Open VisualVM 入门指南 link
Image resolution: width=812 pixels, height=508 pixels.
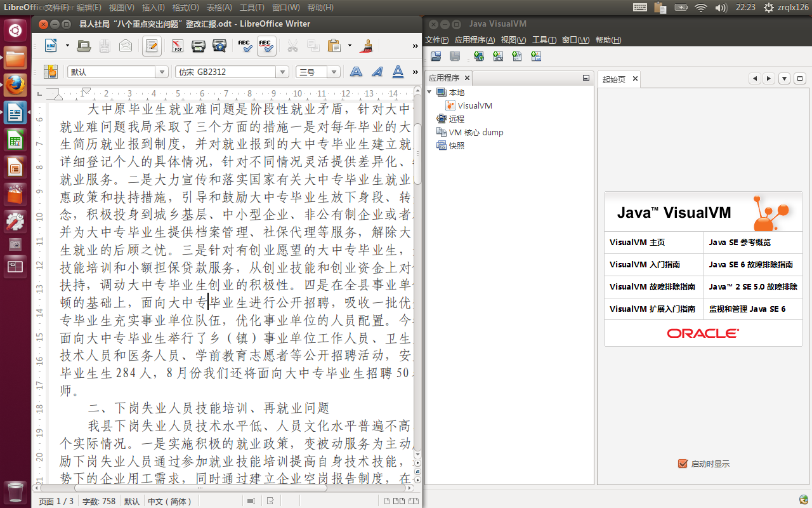point(645,264)
